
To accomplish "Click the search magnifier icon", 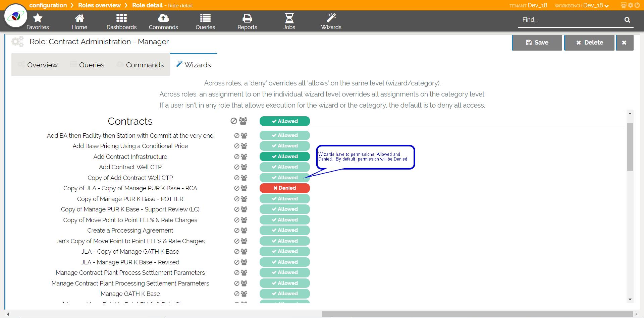I will pos(627,20).
